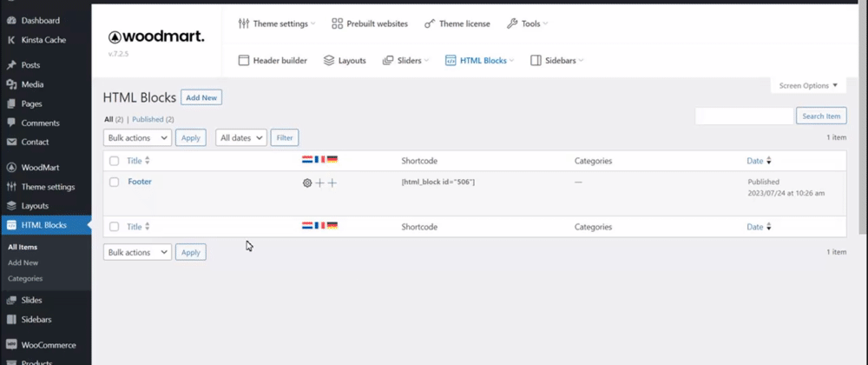Expand the HTML Blocks top menu
868x365 pixels.
pos(479,60)
